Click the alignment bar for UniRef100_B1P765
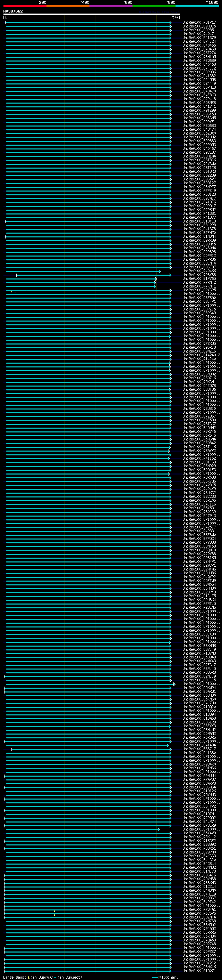This screenshot has height=980, width=222. [x=81, y=279]
